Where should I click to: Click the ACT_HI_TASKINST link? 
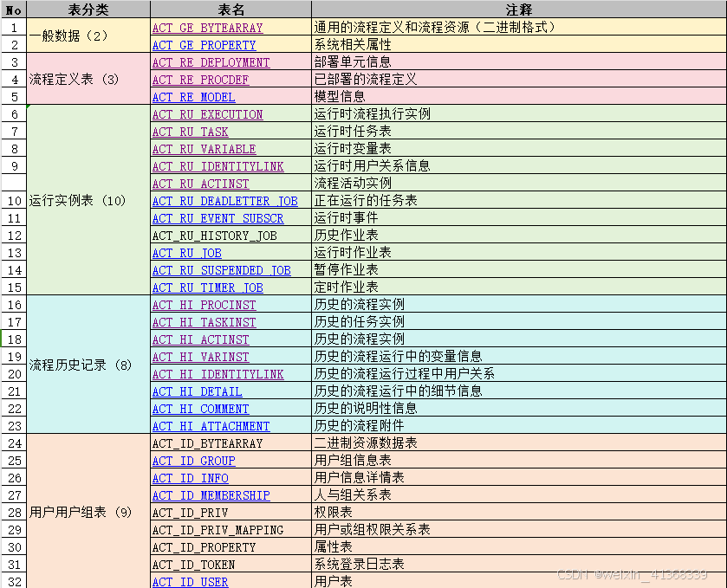coord(204,322)
